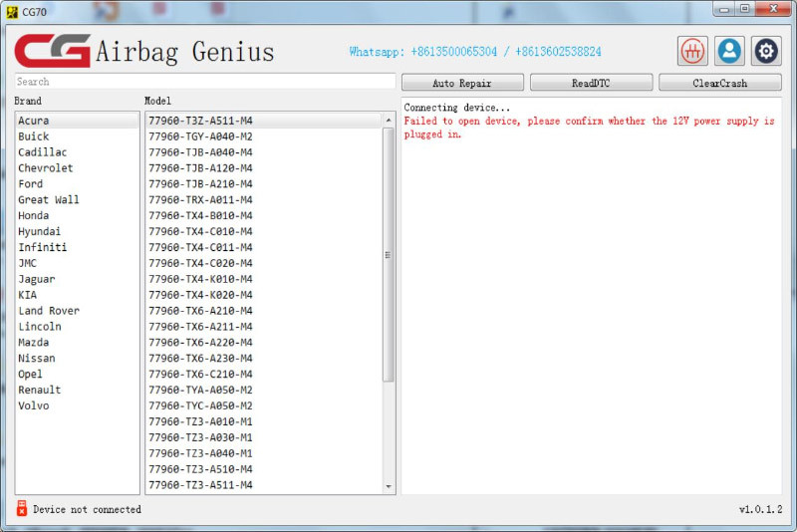The width and height of the screenshot is (797, 532).
Task: Select Volvo brand
Action: [x=78, y=405]
